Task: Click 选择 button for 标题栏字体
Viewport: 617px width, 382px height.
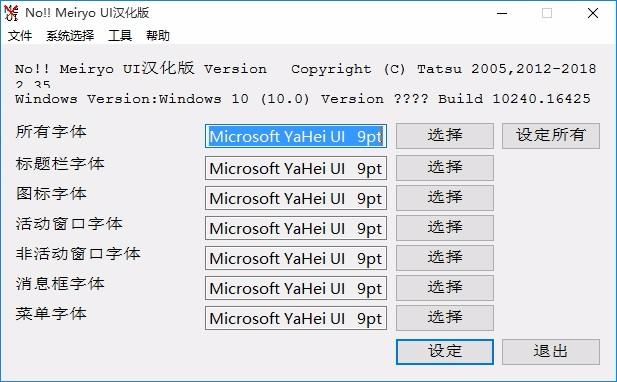Action: [x=445, y=168]
